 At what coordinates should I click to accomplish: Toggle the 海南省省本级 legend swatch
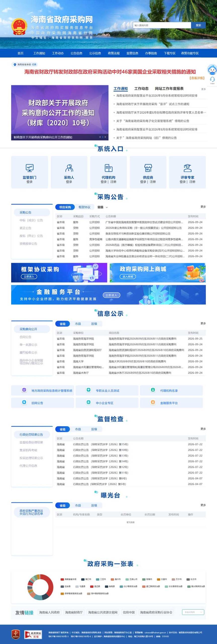(62, 579)
